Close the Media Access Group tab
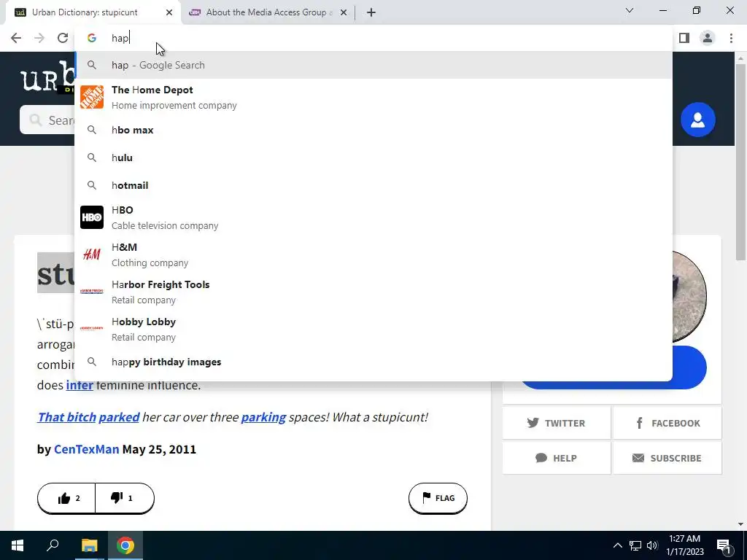Viewport: 747px width, 560px height. click(x=344, y=12)
